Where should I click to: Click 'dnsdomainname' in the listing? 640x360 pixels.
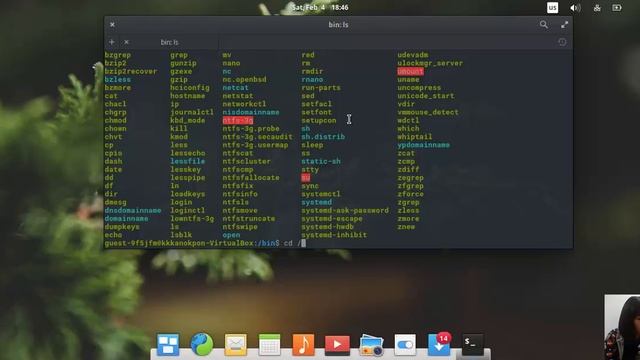pos(133,210)
